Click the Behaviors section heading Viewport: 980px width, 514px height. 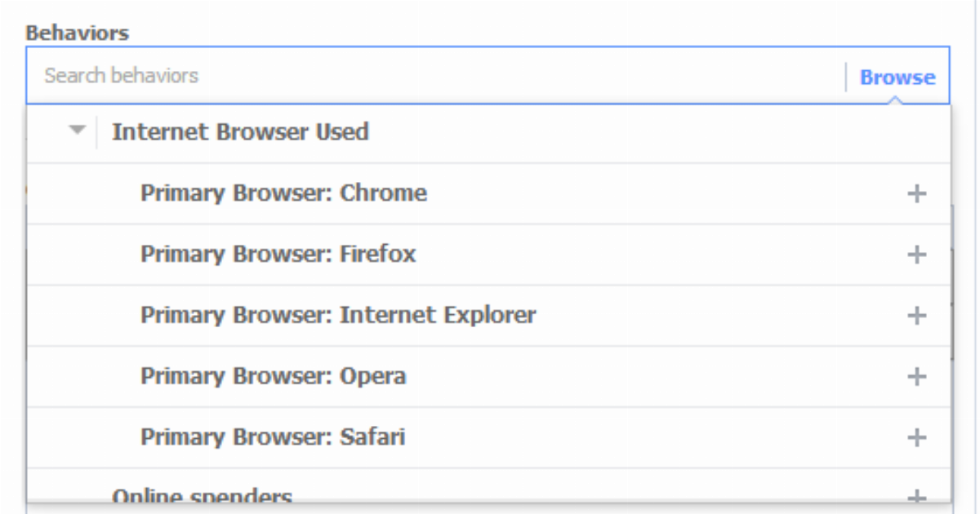tap(78, 33)
